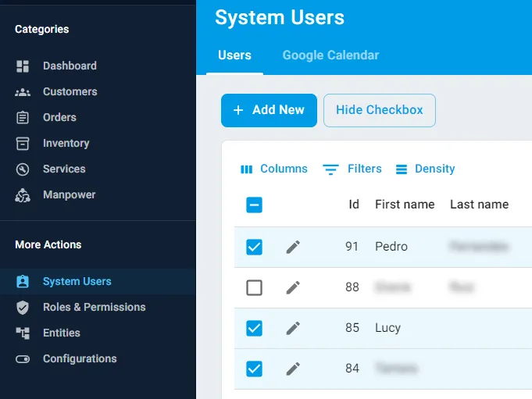This screenshot has width=532, height=399.
Task: Switch to the Users tab
Action: pos(235,55)
